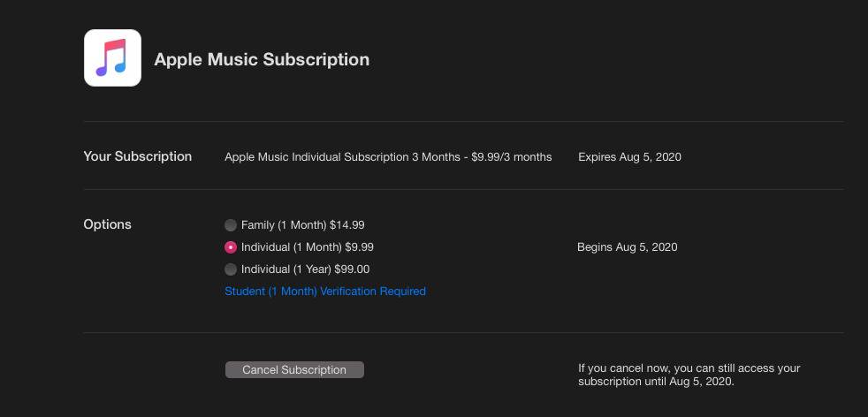Image resolution: width=868 pixels, height=417 pixels.
Task: Click the $99.00 yearly plan price
Action: 352,269
